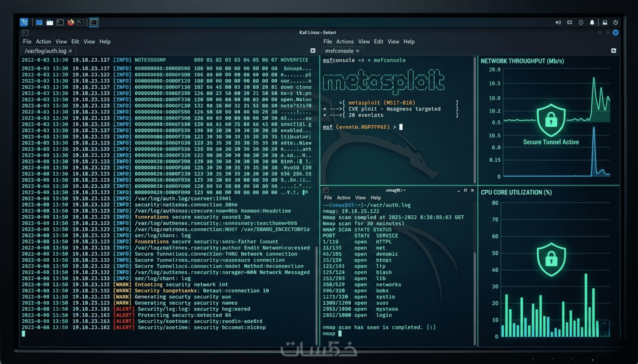Image resolution: width=638 pixels, height=364 pixels.
Task: Click the final nmap prompt in the nmap window
Action: coord(332,334)
